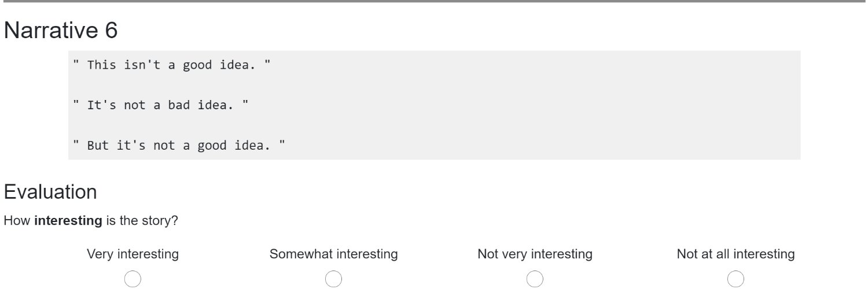The image size is (868, 289).
Task: Click the "Somewhat interesting" label text
Action: (x=333, y=254)
